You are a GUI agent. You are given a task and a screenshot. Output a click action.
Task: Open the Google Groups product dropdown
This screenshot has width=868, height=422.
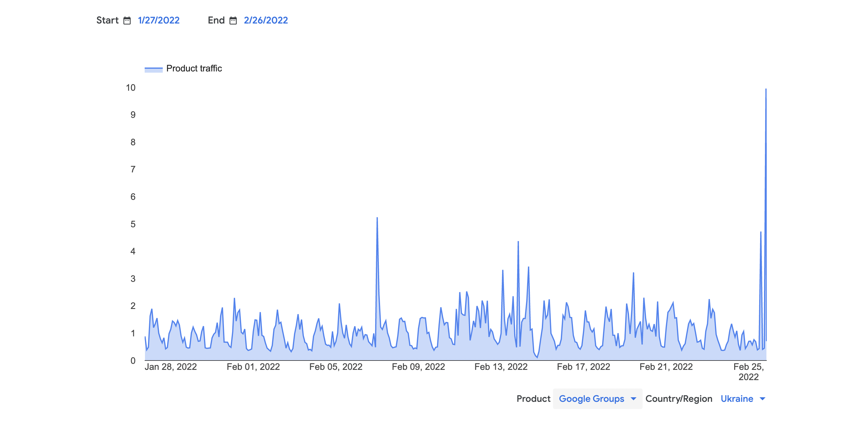(x=591, y=399)
